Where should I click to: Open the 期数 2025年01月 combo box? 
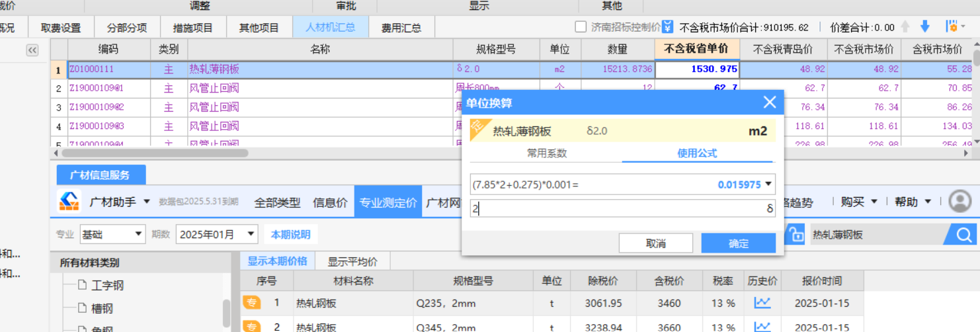pos(217,234)
